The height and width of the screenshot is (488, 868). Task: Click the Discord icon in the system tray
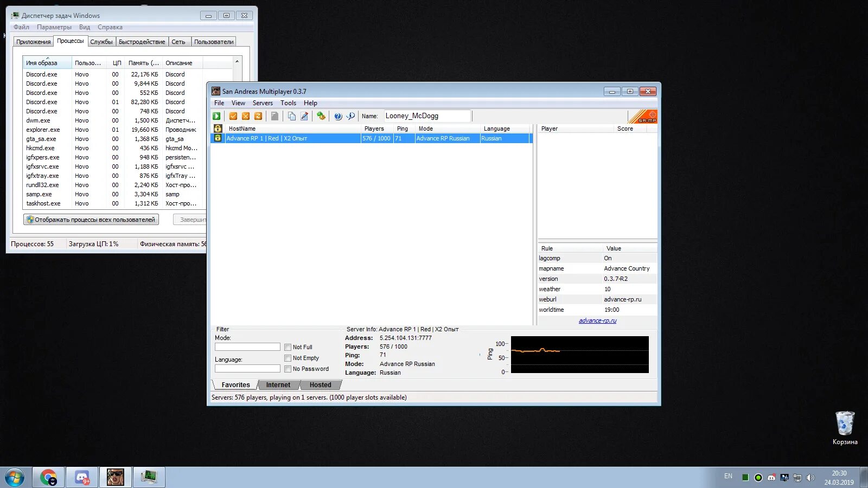click(771, 478)
